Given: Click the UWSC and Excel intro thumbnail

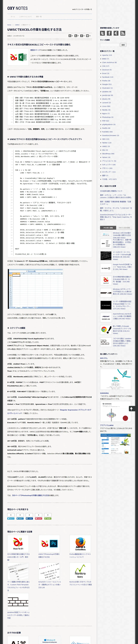Looking at the screenshot, I should click(18, 57).
